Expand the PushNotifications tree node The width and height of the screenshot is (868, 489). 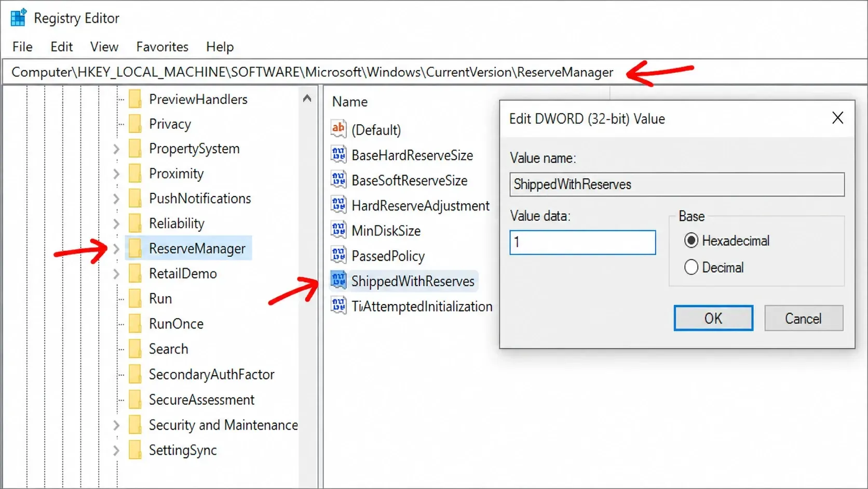(116, 199)
